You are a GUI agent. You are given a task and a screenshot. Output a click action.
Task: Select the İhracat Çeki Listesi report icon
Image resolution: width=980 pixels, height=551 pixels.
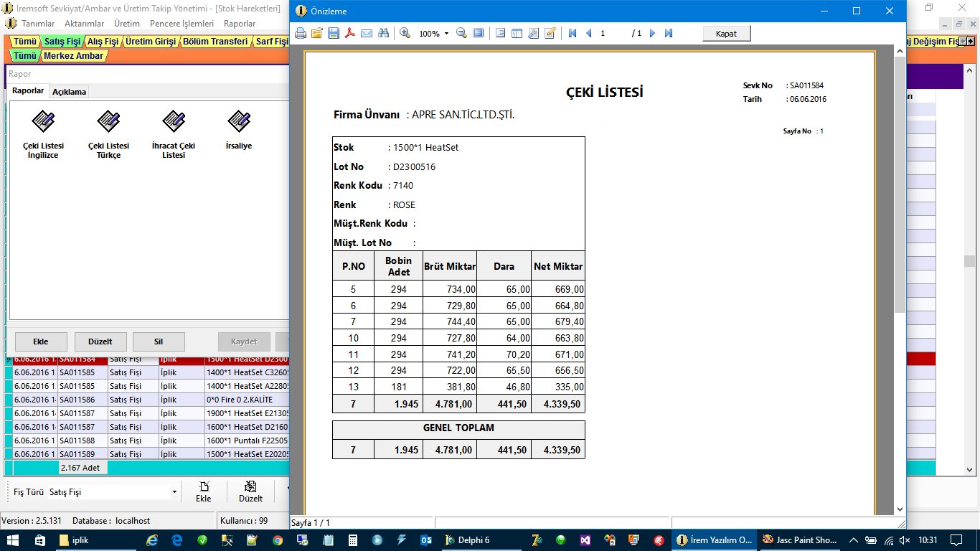[174, 121]
